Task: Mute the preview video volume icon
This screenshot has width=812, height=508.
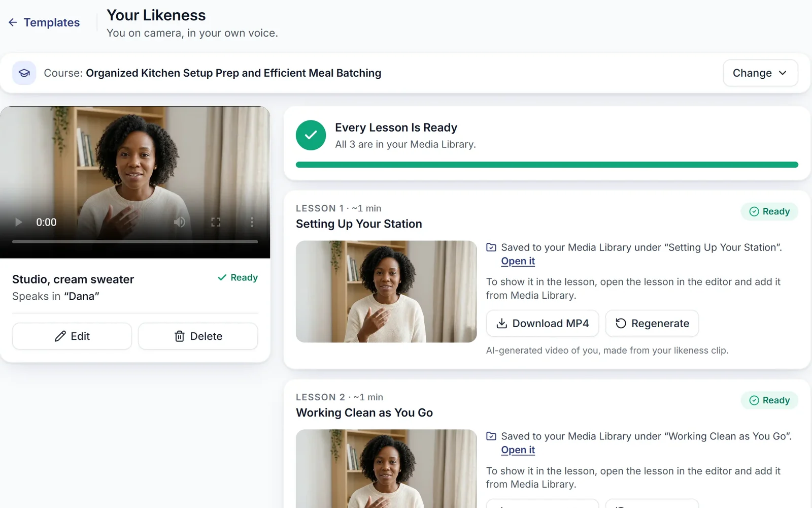Action: (180, 222)
